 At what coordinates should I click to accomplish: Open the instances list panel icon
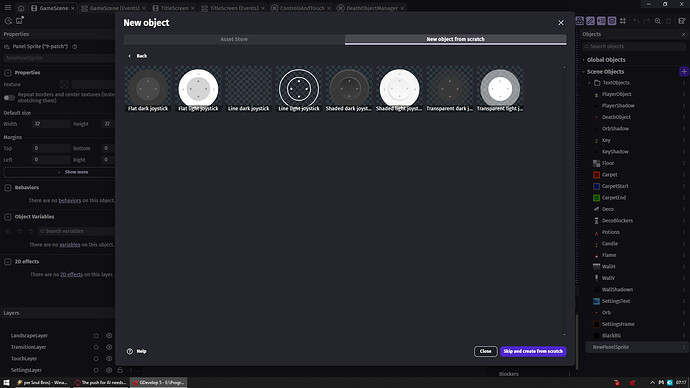click(601, 21)
